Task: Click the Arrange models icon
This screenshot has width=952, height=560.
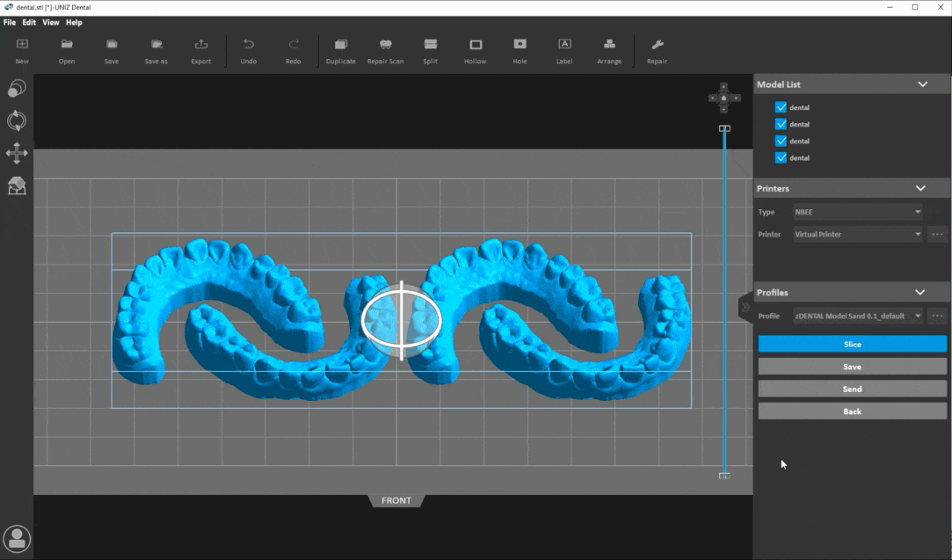Action: click(x=609, y=45)
